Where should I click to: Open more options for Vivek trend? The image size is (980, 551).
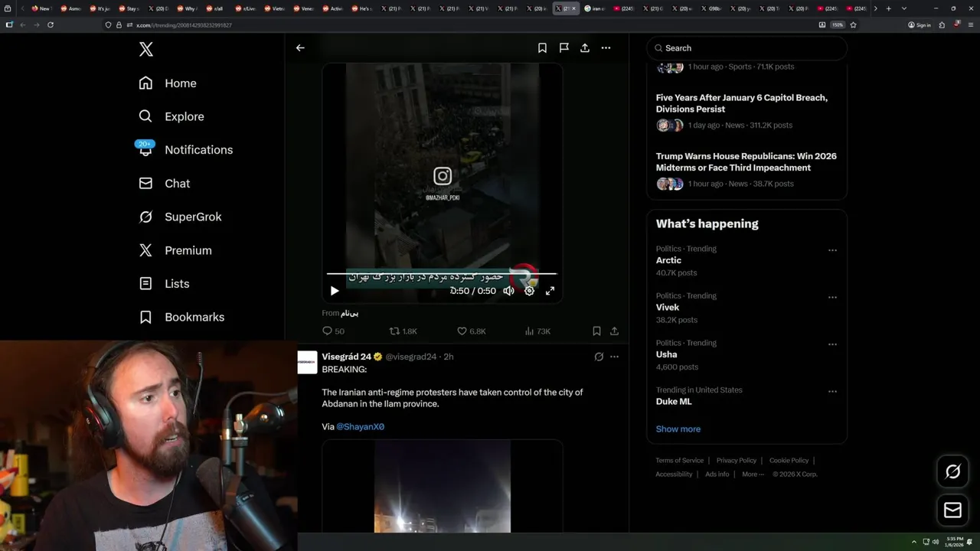832,298
